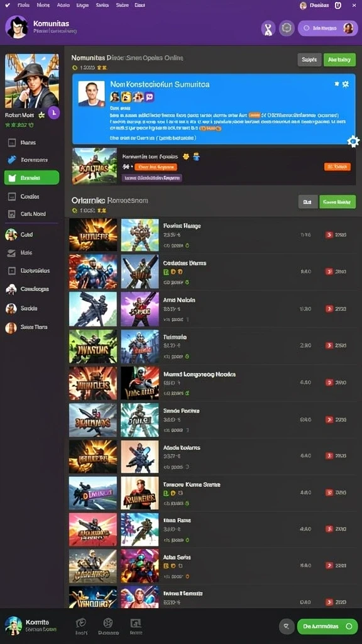Open the Linge menu in the top bar
The height and width of the screenshot is (644, 362).
(82, 5)
